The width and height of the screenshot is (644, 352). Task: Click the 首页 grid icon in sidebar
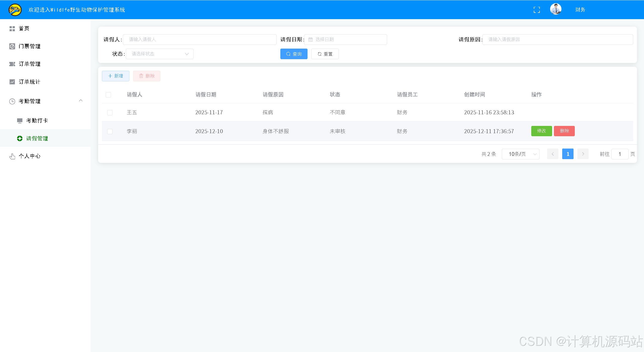(12, 29)
